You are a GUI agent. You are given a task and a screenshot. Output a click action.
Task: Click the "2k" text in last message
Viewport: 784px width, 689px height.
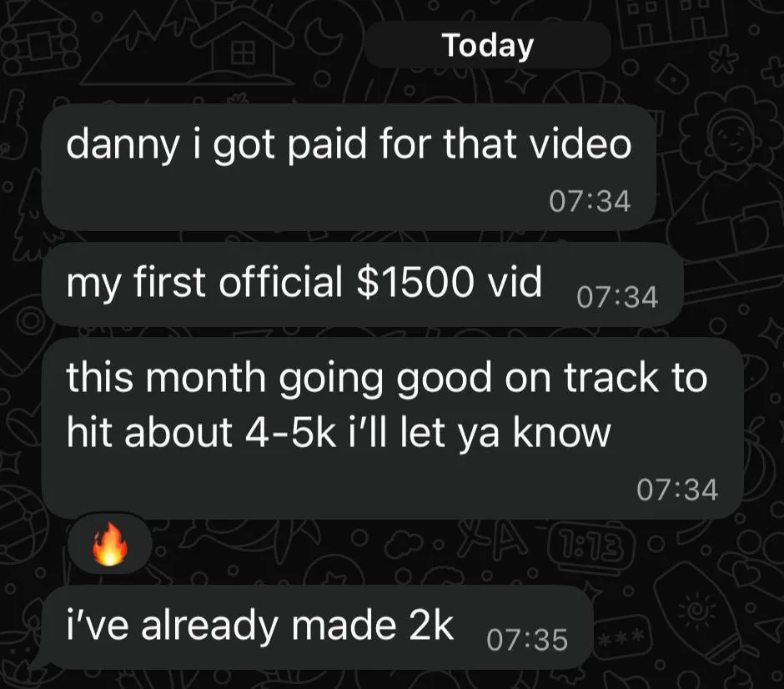[x=431, y=626]
